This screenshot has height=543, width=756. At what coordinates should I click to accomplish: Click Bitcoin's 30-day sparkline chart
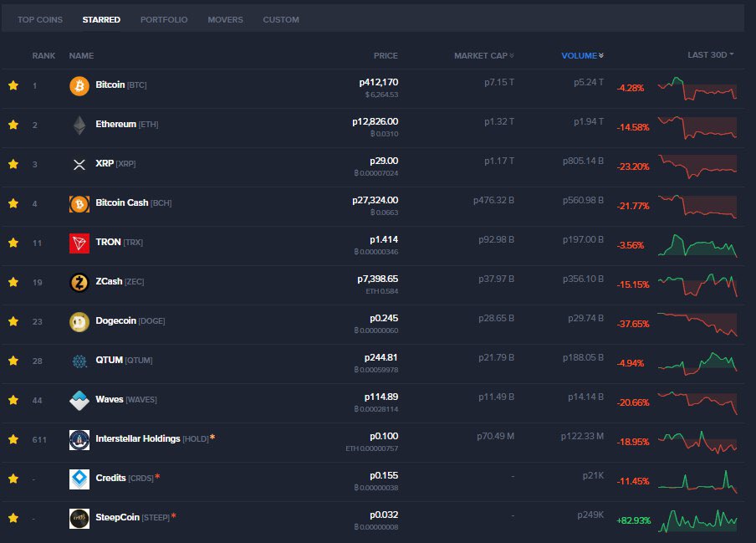tap(697, 88)
